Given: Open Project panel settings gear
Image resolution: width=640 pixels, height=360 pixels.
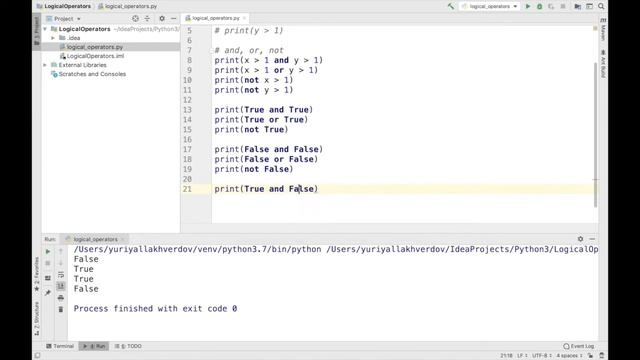Looking at the screenshot, I should [162, 18].
